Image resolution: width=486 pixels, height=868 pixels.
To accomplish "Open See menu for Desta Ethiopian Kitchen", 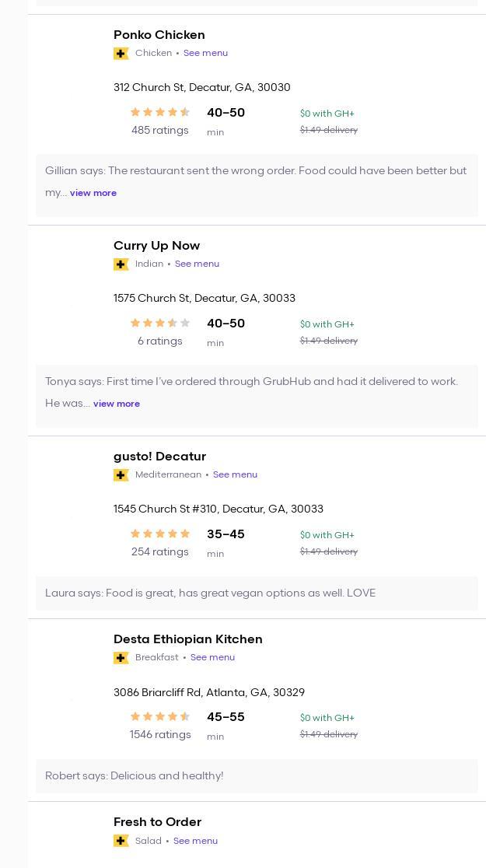I will coord(212,657).
